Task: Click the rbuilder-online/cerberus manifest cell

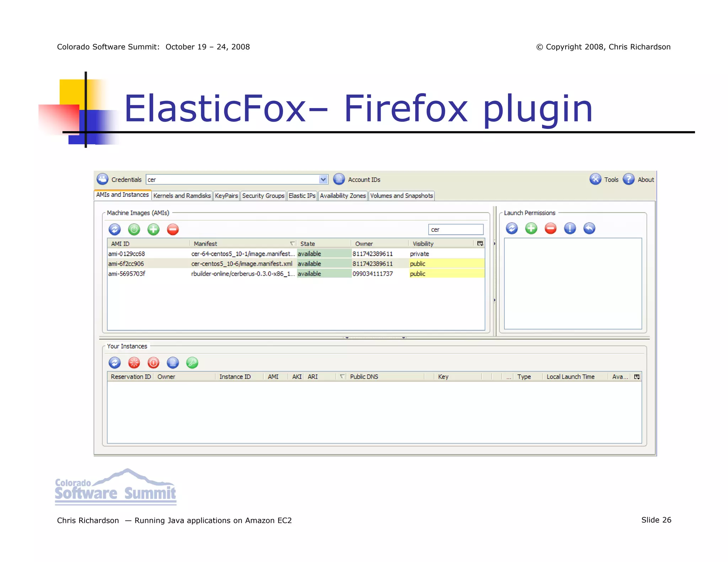Action: [243, 274]
